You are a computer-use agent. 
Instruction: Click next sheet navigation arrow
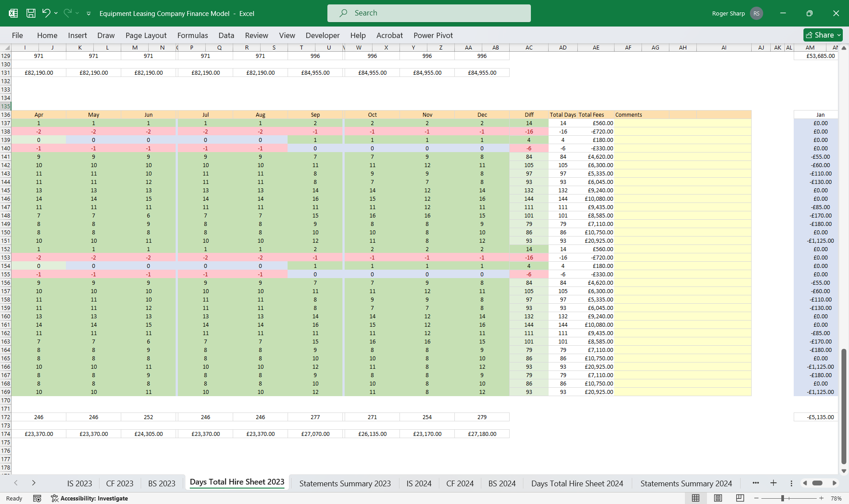click(x=34, y=483)
